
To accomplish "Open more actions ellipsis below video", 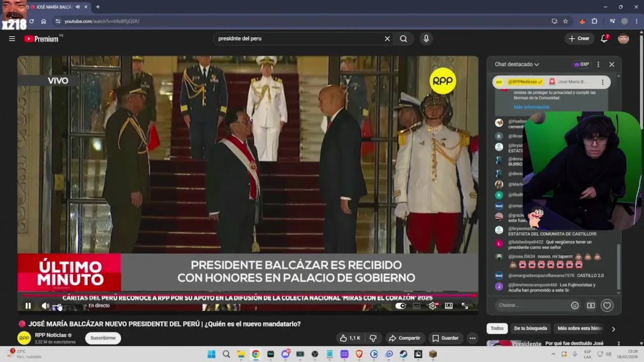I will click(x=472, y=338).
